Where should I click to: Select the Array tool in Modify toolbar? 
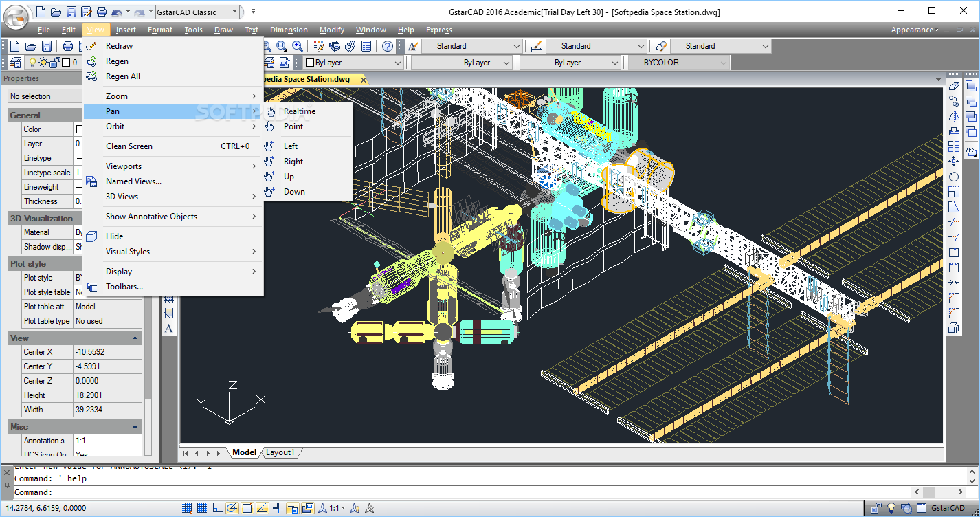click(953, 146)
